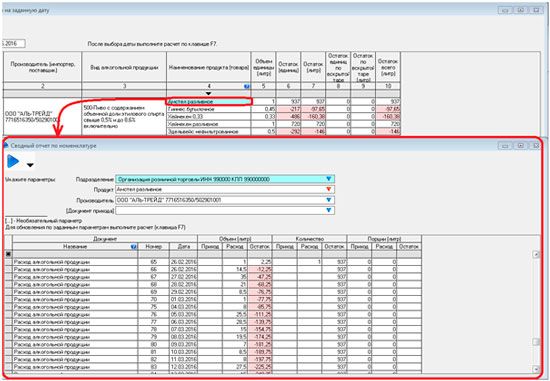Click the report window title icon
This screenshot has width=550, height=381.
(x=6, y=145)
